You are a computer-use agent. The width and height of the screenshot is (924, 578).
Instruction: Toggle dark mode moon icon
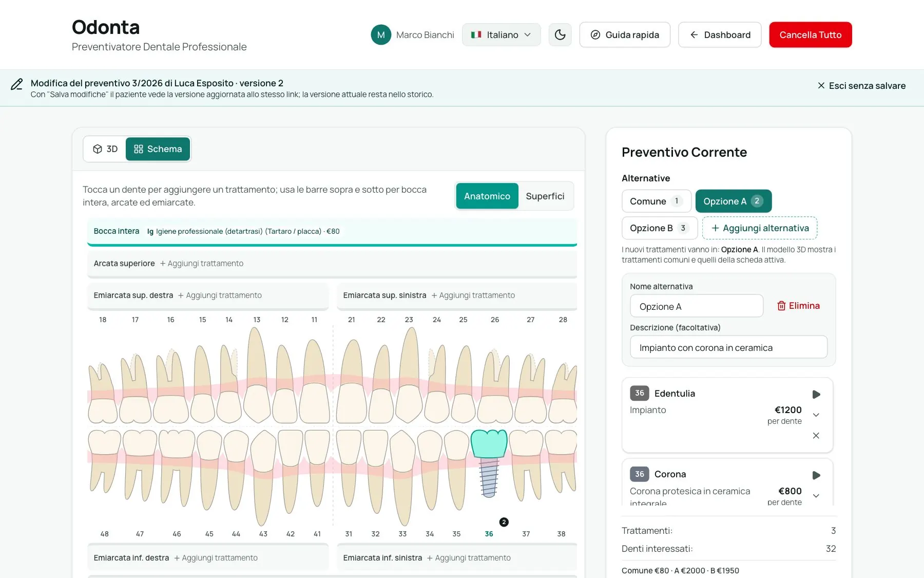pyautogui.click(x=560, y=35)
